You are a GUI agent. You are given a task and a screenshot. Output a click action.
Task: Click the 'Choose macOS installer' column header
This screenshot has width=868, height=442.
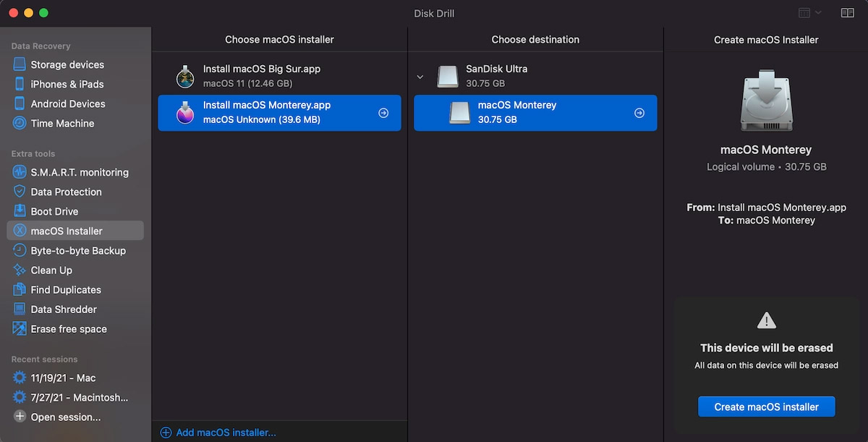(x=279, y=40)
